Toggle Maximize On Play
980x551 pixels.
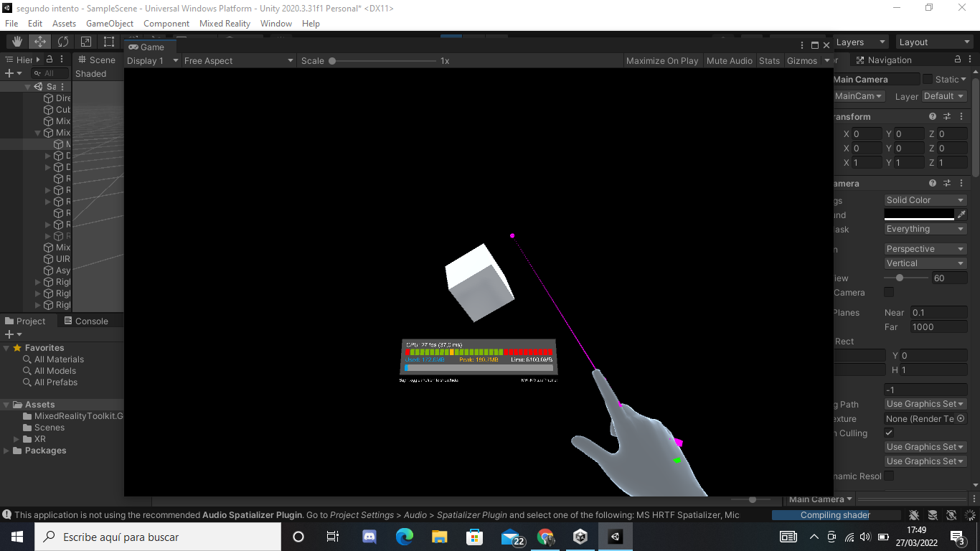click(x=662, y=61)
